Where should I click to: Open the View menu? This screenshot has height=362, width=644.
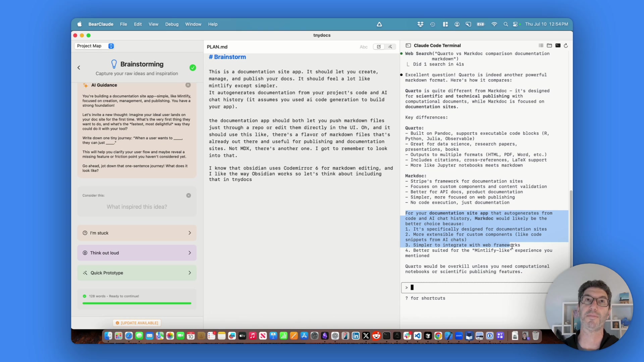153,24
